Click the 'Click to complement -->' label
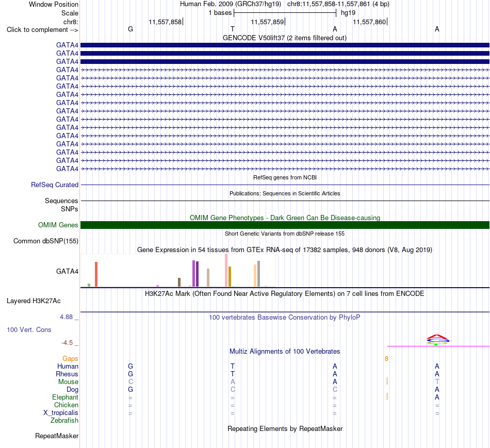Image resolution: width=490 pixels, height=448 pixels. 42,30
